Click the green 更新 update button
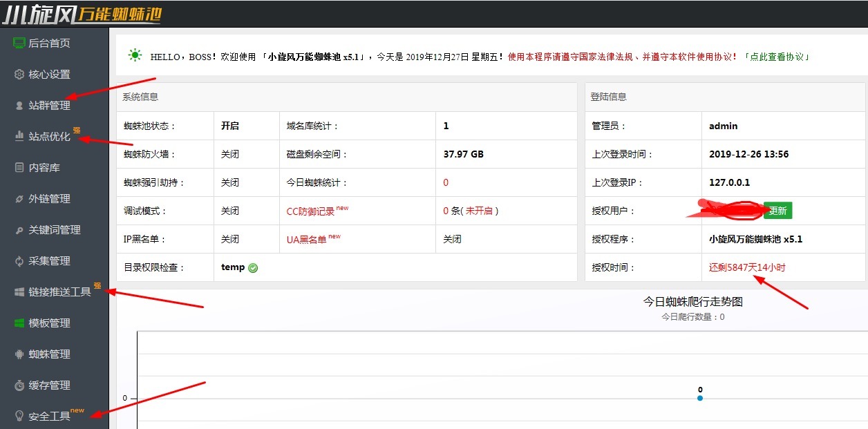868x429 pixels. click(x=777, y=210)
